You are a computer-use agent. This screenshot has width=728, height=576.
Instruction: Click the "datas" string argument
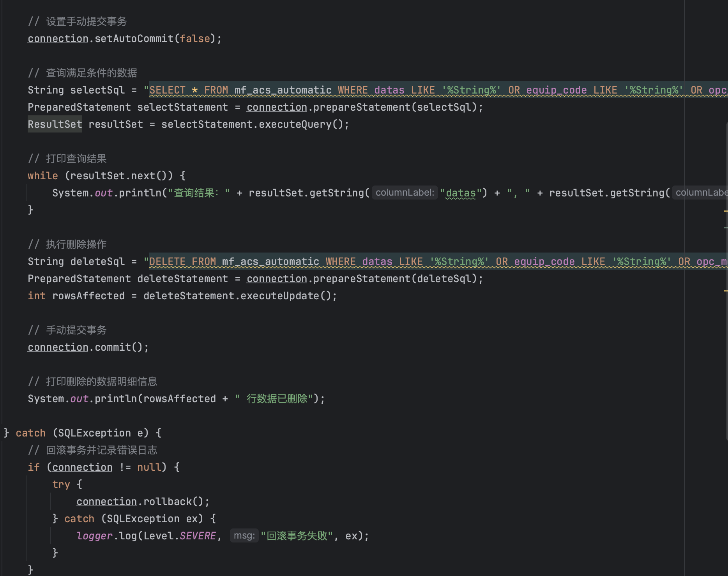pyautogui.click(x=461, y=193)
